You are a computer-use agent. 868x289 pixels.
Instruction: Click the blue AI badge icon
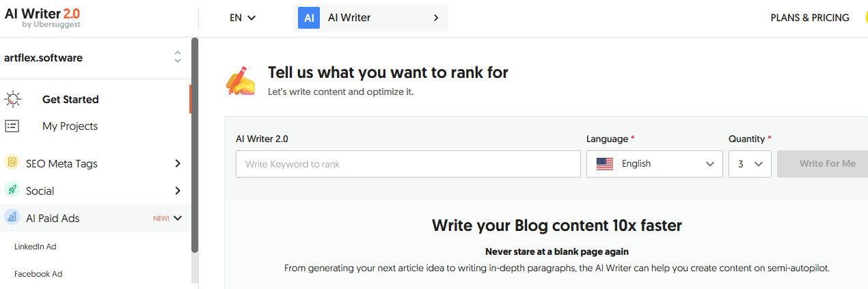coord(309,18)
